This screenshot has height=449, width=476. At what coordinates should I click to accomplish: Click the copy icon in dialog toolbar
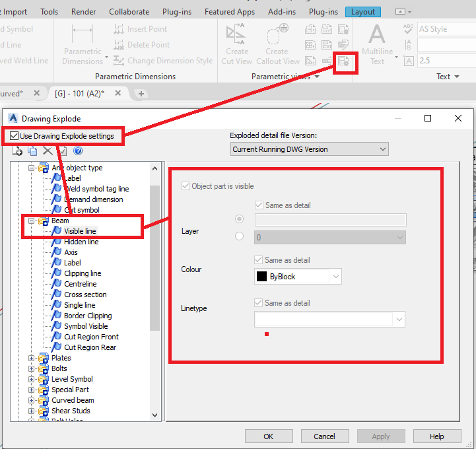(32, 151)
